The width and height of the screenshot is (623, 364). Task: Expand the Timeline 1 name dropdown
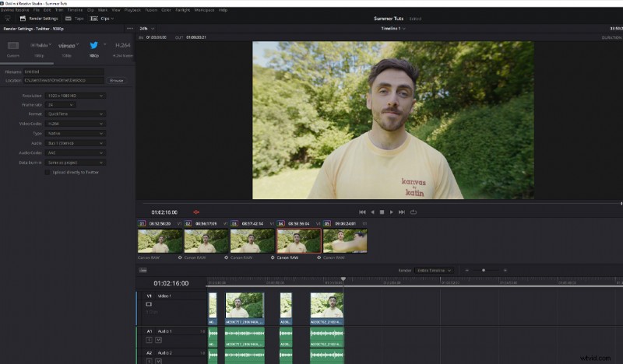point(393,29)
